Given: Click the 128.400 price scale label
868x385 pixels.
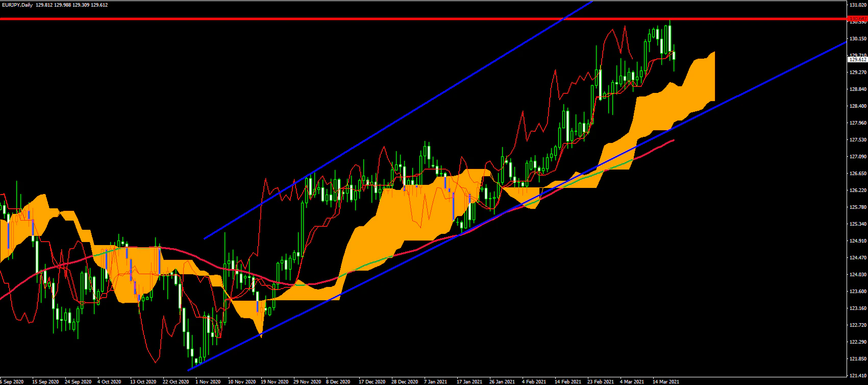Looking at the screenshot, I should [x=857, y=106].
